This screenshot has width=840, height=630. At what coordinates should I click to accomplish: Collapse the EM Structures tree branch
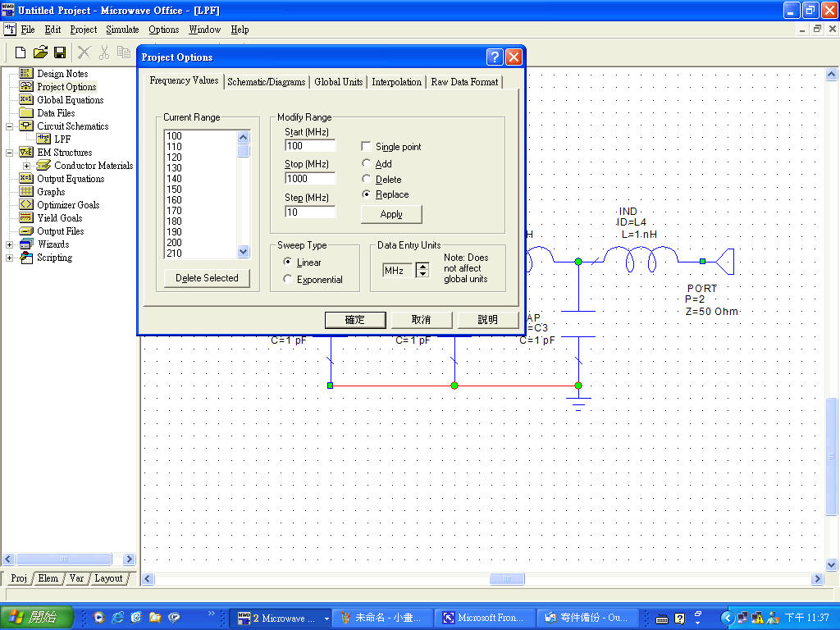pos(9,153)
